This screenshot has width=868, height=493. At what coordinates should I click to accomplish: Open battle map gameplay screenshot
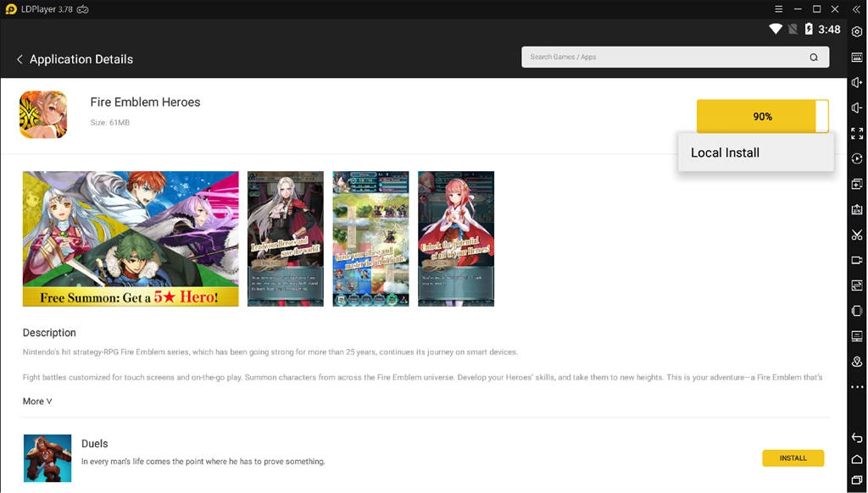(370, 239)
